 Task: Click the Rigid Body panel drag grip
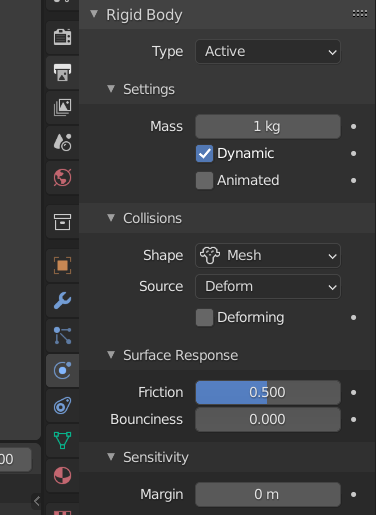coord(360,14)
